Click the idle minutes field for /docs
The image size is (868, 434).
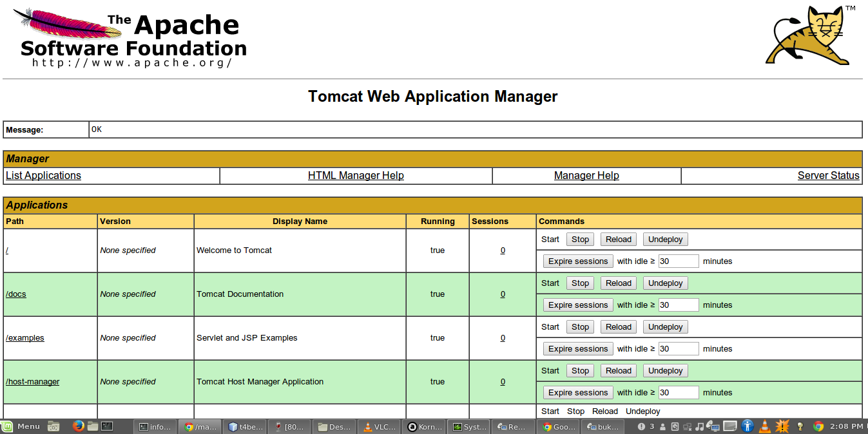679,305
